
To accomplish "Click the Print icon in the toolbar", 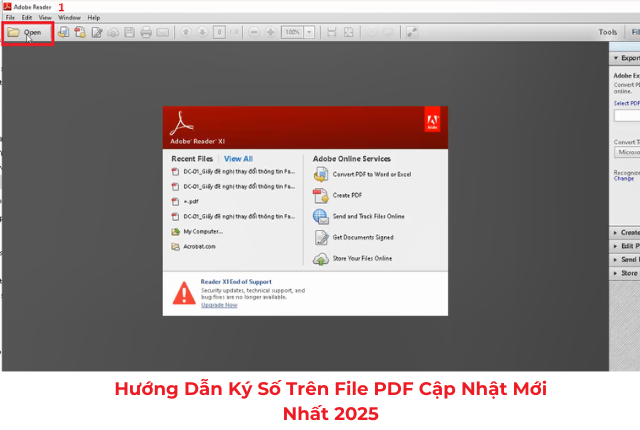I will [x=145, y=32].
